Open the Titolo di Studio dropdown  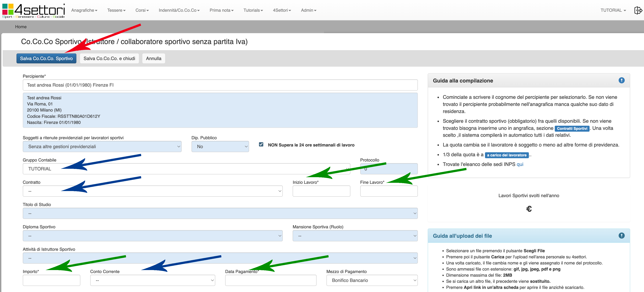[x=220, y=213]
